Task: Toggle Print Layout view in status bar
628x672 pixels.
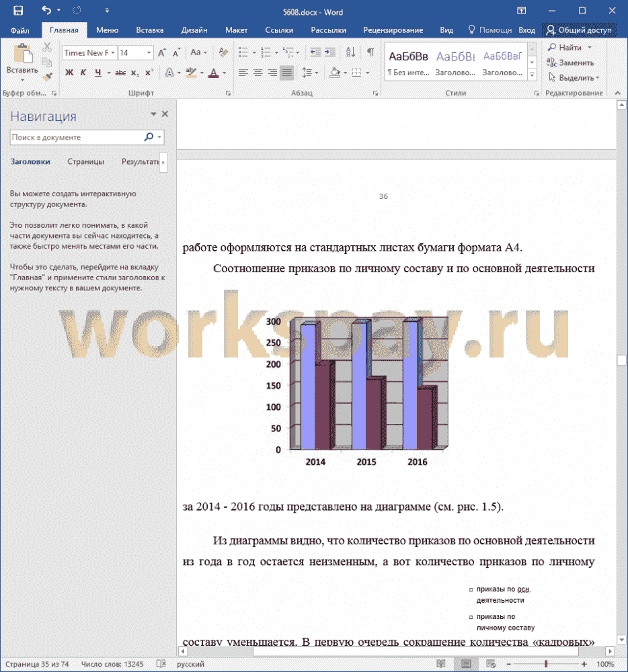Action: [x=466, y=663]
